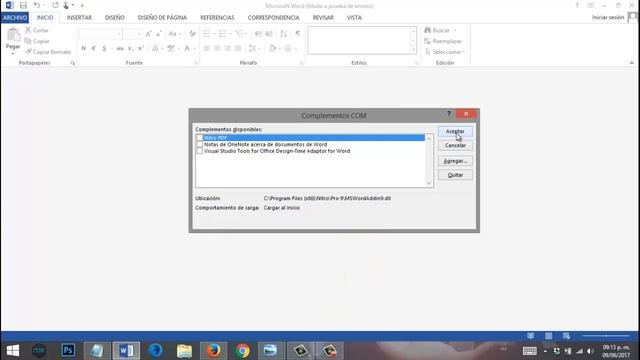Open the Pegar dropdown arrow

click(13, 53)
